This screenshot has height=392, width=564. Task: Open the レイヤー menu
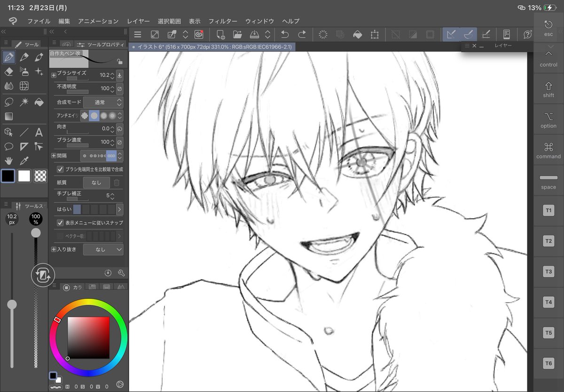pyautogui.click(x=138, y=21)
